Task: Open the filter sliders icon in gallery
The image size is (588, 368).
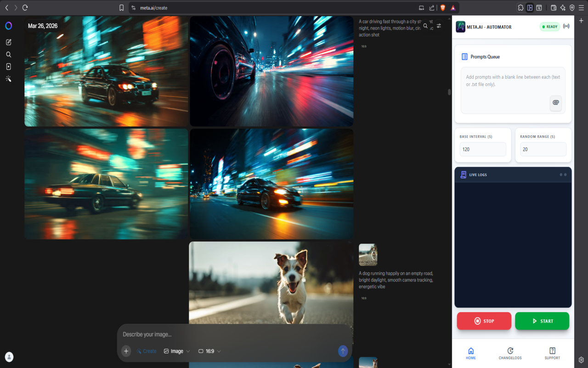Action: (439, 26)
